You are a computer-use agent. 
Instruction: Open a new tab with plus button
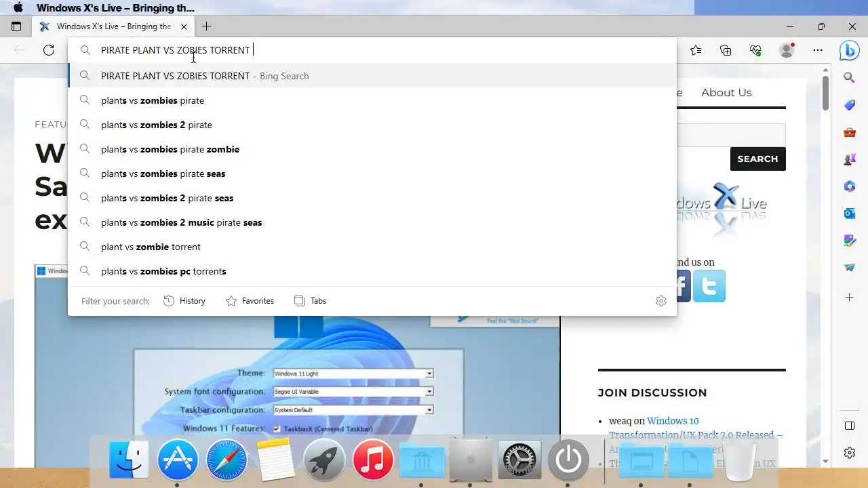[x=207, y=26]
